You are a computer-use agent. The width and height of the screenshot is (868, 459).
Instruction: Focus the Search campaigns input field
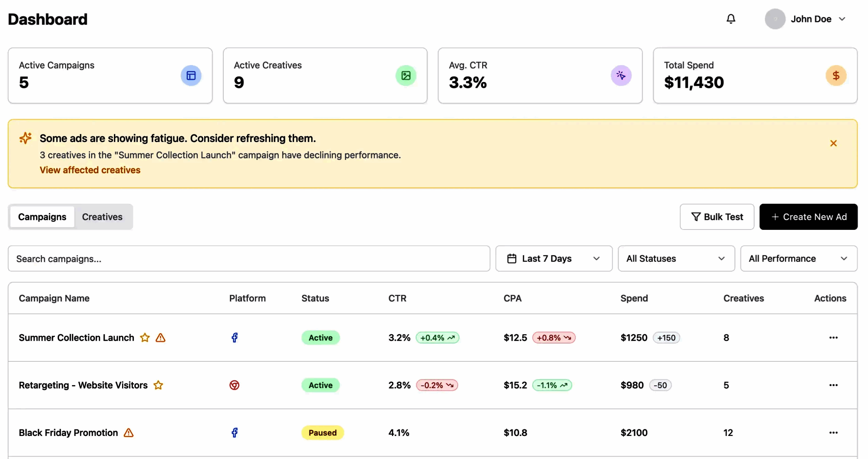[249, 259]
